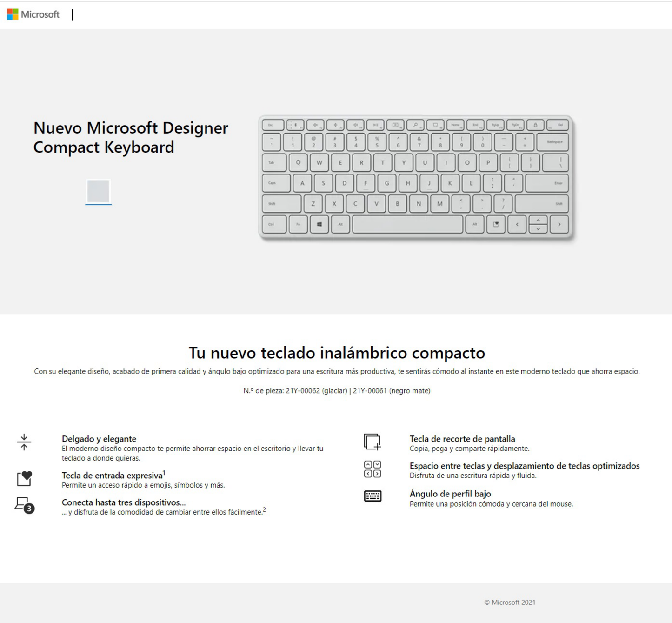
Task: Click the Tecla de entrada expresiva heading
Action: [x=112, y=476]
